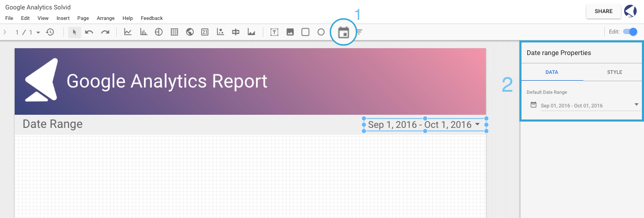Open the Help menu
The height and width of the screenshot is (218, 644).
[128, 18]
